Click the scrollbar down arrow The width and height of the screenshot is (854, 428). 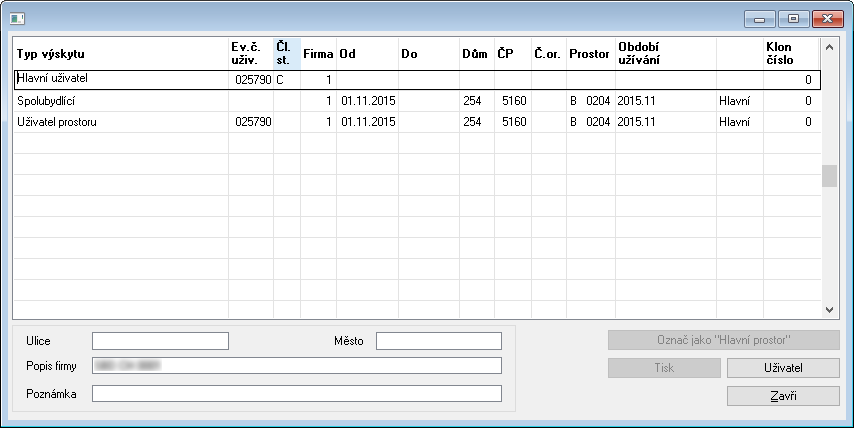coord(829,310)
